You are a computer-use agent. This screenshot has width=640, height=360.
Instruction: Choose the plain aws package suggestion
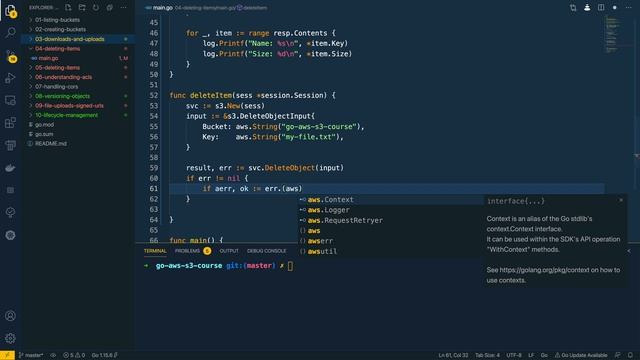(x=390, y=231)
